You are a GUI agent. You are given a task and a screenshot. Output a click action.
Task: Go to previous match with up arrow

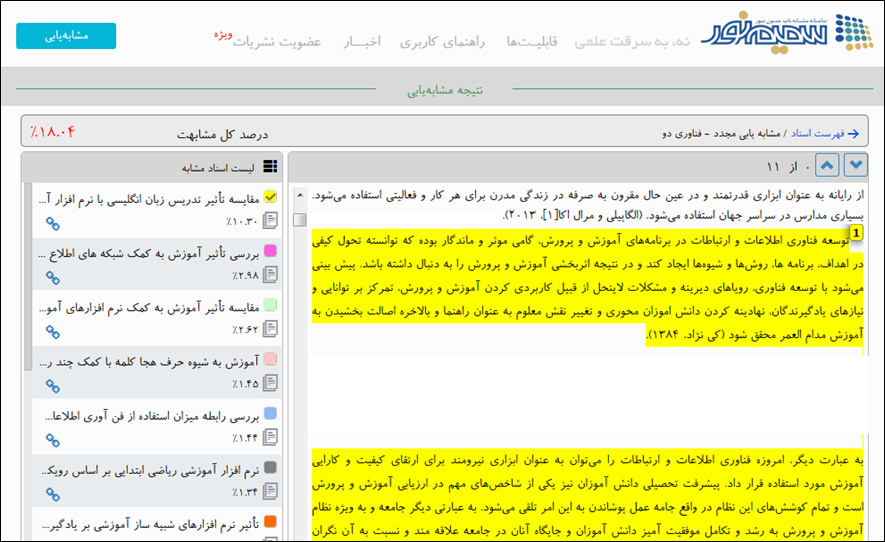point(827,165)
